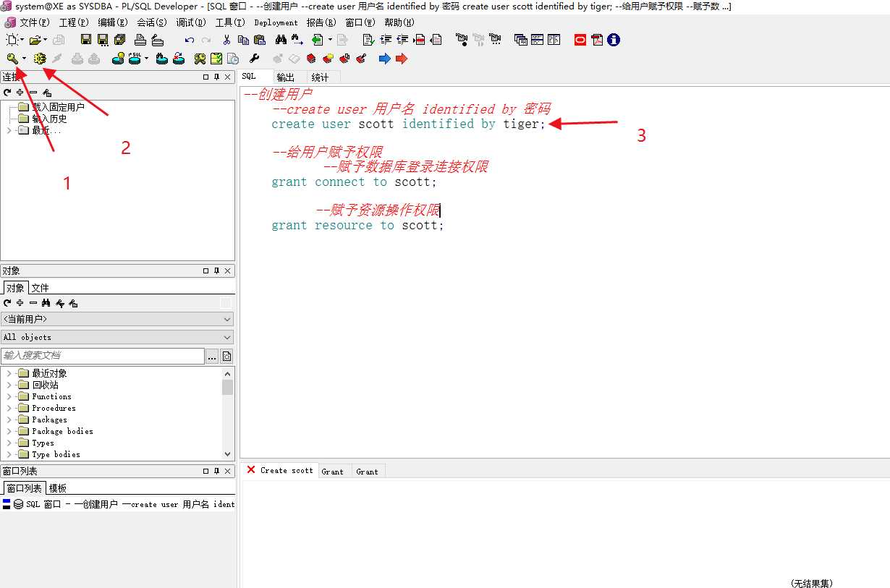This screenshot has width=890, height=588.
Task: Click the Paste clipboard icon
Action: point(260,40)
